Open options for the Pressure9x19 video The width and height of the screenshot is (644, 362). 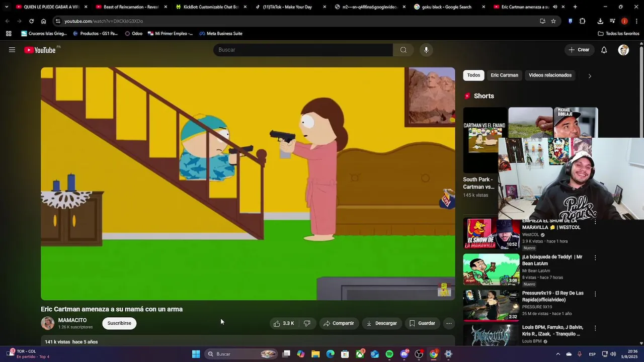pos(595,294)
